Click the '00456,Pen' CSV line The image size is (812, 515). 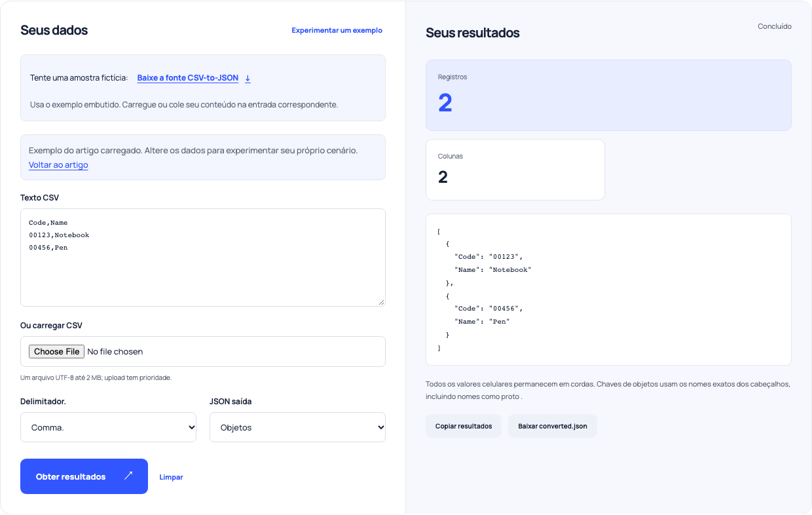(48, 248)
